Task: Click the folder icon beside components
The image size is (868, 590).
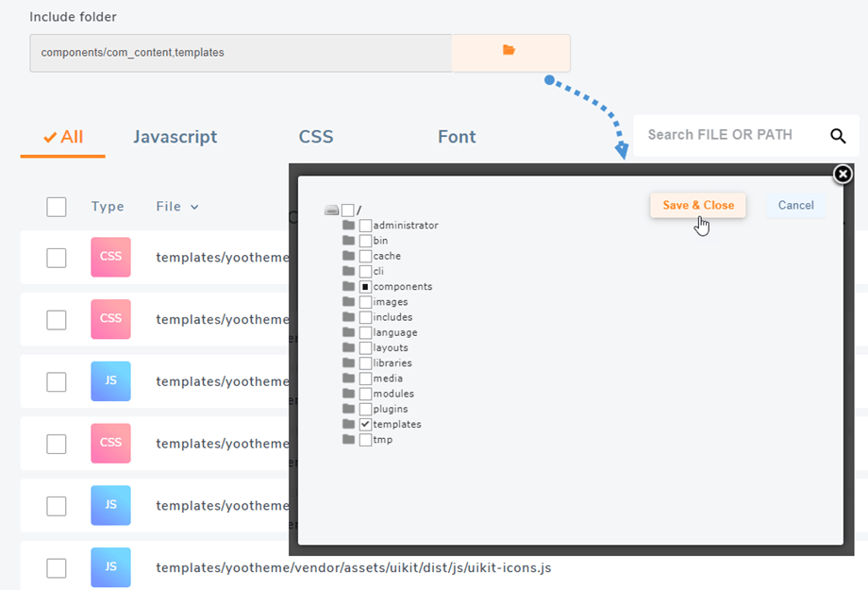Action: (349, 286)
